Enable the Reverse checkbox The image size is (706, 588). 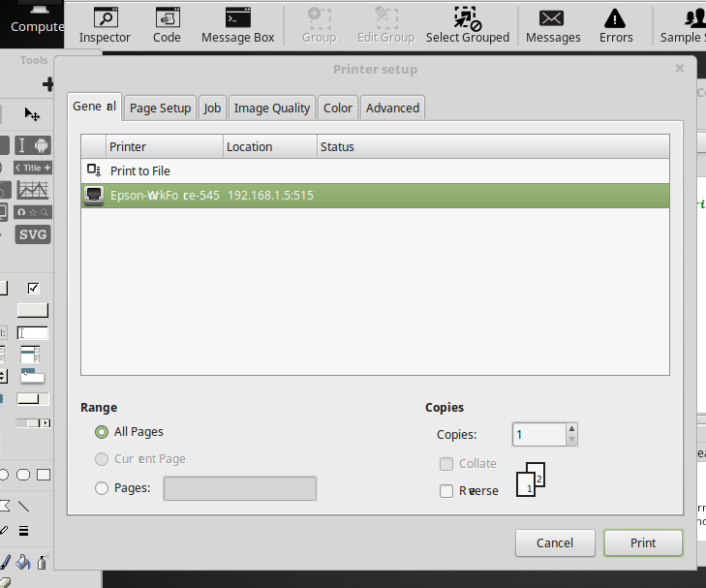point(446,491)
